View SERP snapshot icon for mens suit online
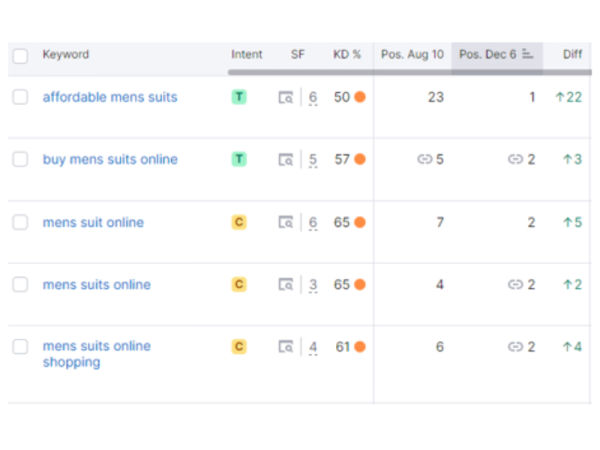600x450 pixels. 286,223
